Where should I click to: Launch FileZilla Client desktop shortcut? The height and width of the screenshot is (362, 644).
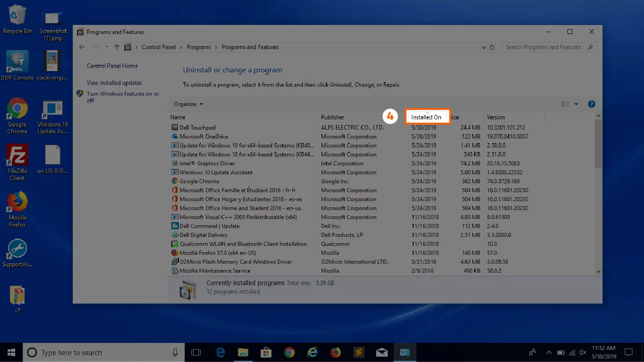pyautogui.click(x=17, y=162)
